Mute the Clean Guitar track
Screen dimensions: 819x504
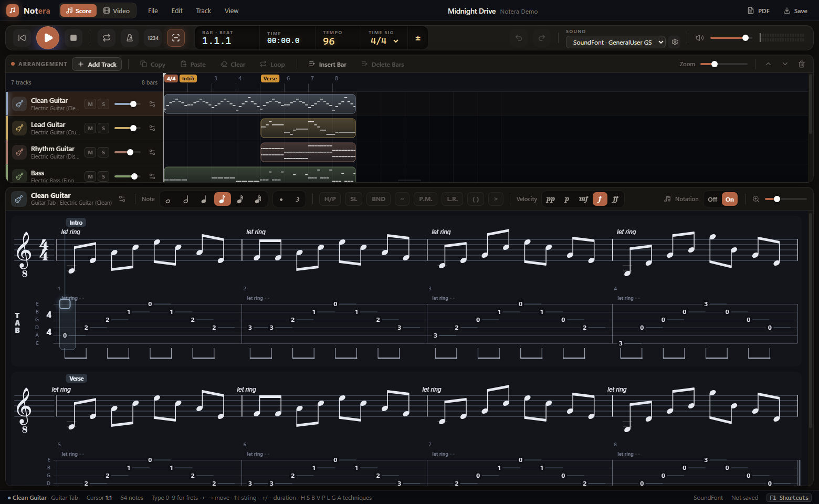point(90,104)
